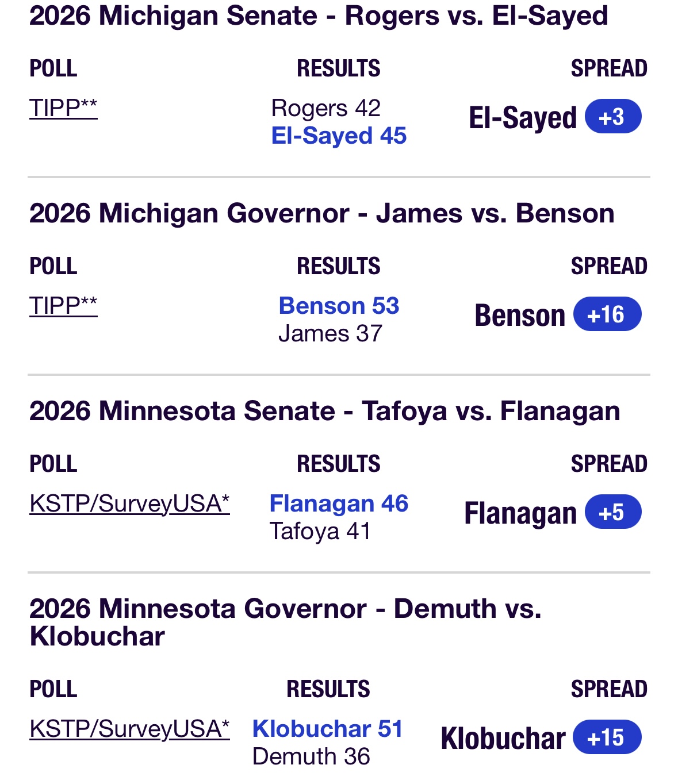Open KSTP/SurveyUSA link for Minnesota Governor
Screen dimensions: 678x784
(129, 729)
